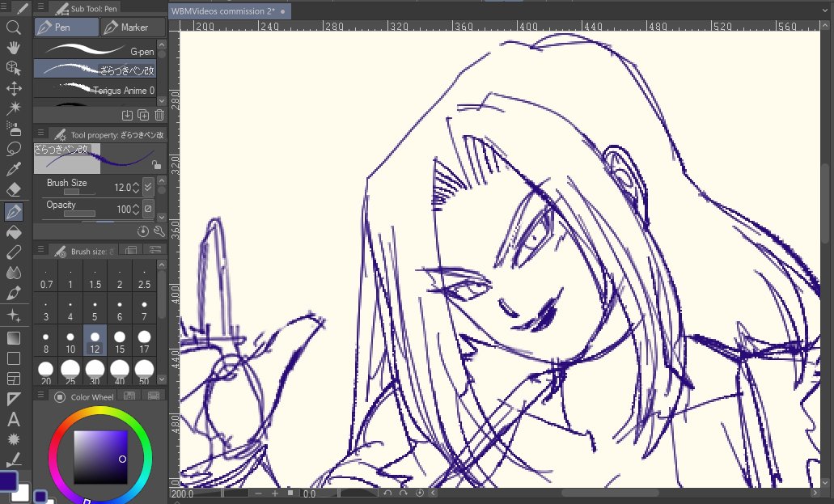Select the Brush decoration pen tool
Viewport: 834px width, 504px height.
[13, 293]
